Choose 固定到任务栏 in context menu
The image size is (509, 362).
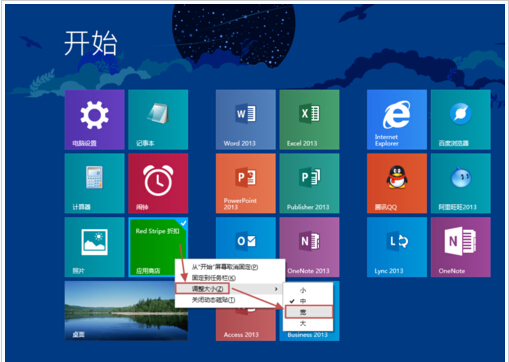tap(230, 278)
